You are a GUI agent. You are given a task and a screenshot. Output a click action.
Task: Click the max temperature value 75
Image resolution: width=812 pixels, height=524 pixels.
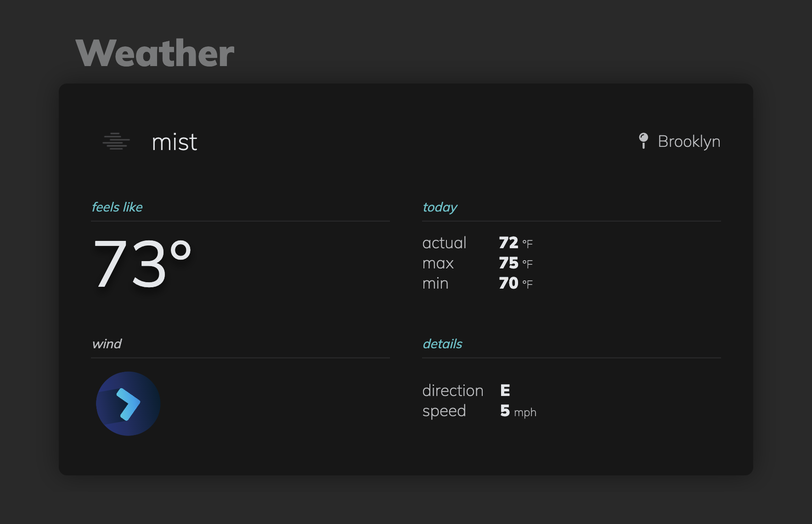[509, 263]
